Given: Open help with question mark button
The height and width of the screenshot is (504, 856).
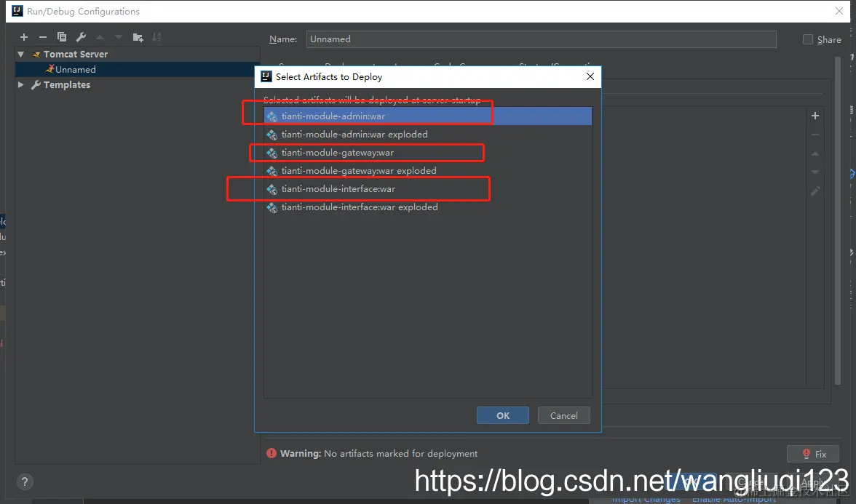Looking at the screenshot, I should point(25,481).
